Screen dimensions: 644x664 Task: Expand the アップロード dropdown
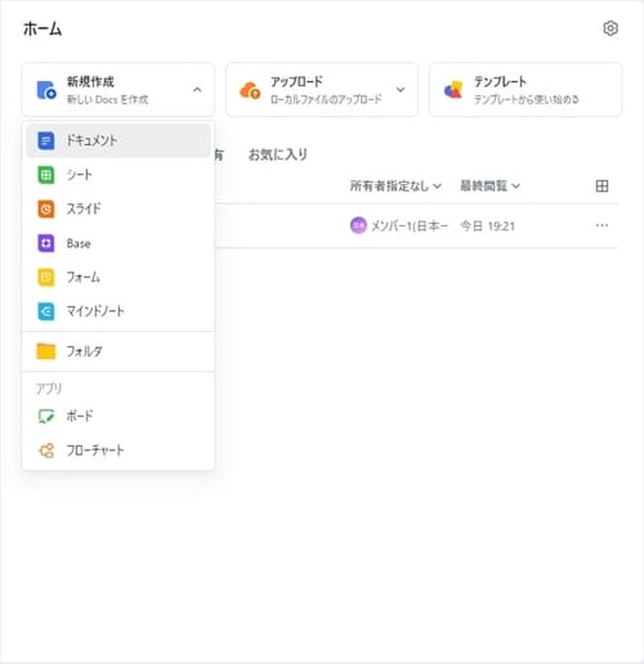pos(400,90)
